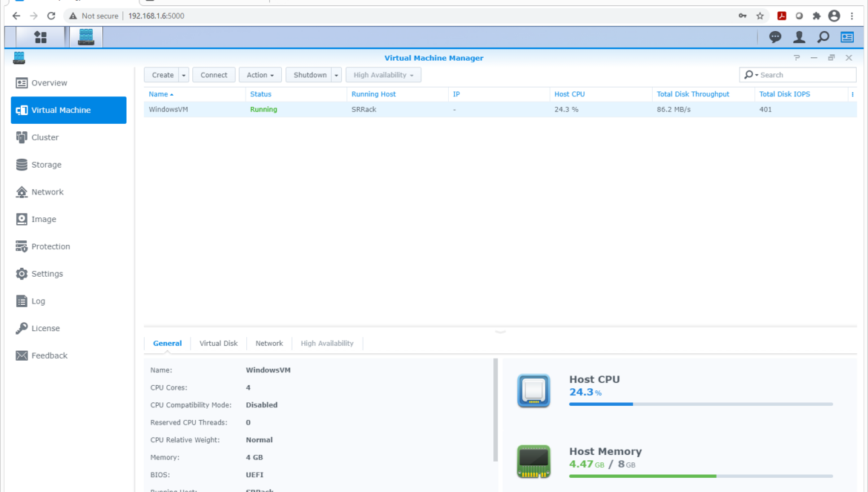Click the Create button
868x492 pixels.
[162, 75]
